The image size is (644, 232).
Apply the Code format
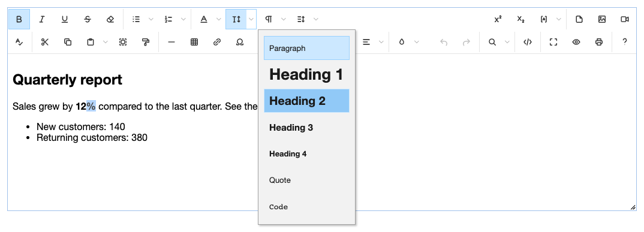pyautogui.click(x=307, y=207)
